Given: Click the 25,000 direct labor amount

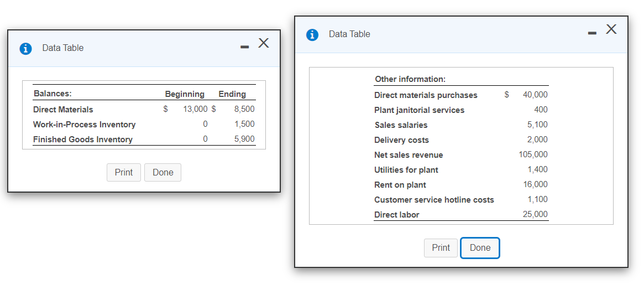Looking at the screenshot, I should 535,214.
